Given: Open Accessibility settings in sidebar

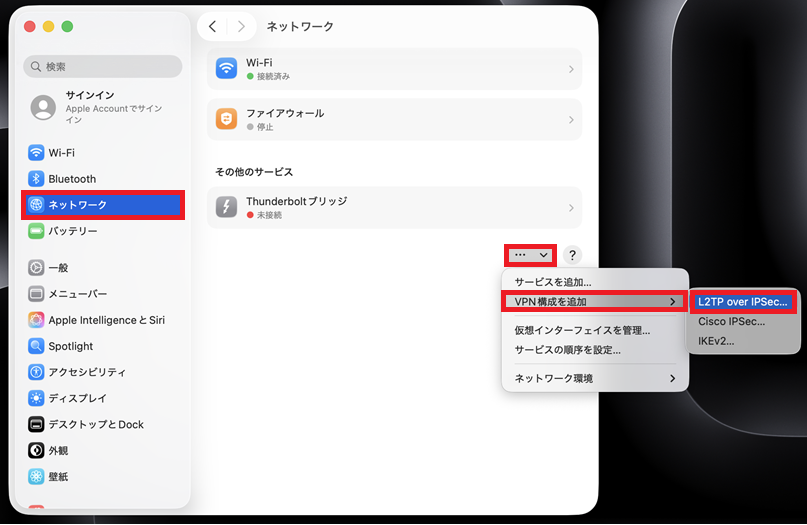Looking at the screenshot, I should pos(87,372).
